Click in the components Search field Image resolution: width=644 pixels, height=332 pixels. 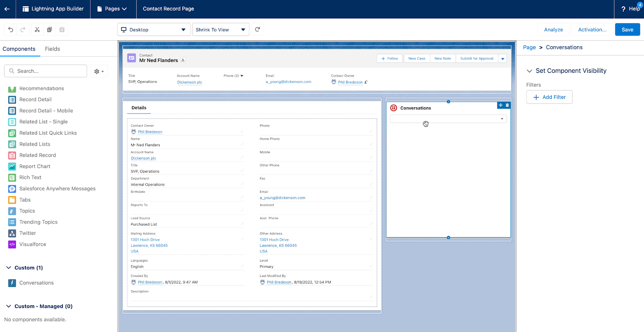pos(45,71)
